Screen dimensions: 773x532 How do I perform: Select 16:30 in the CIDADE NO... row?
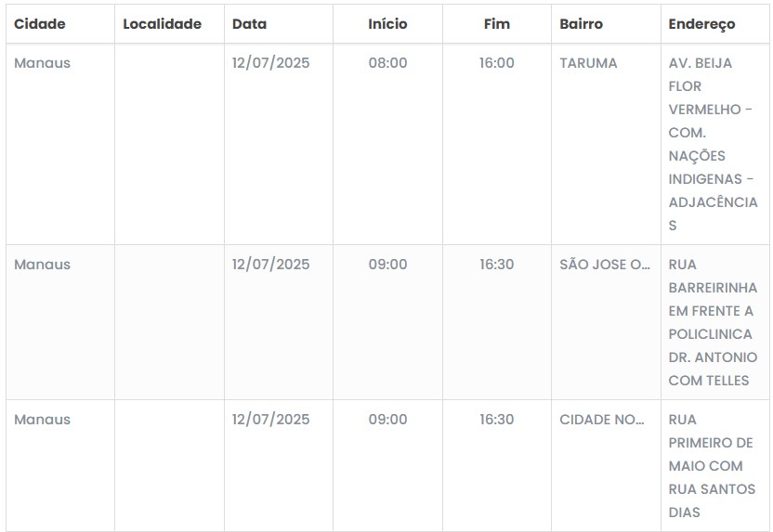[x=497, y=420]
